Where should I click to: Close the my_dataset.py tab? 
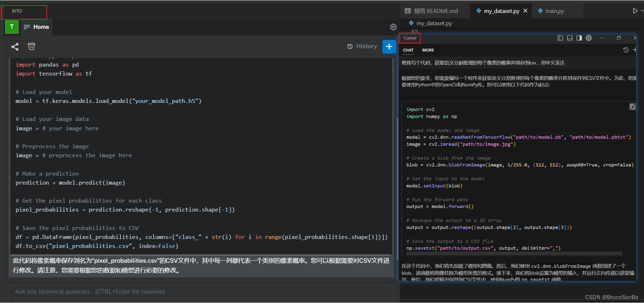[x=525, y=11]
